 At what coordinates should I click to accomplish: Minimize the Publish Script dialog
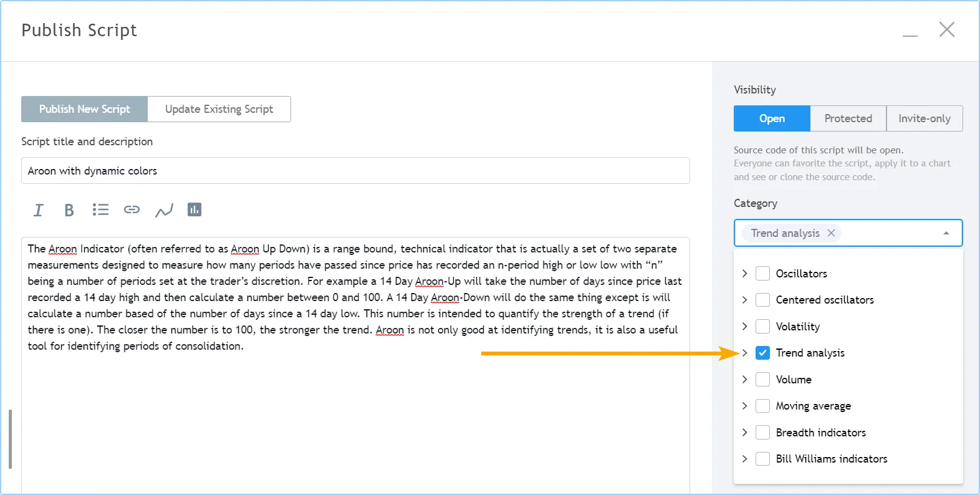910,31
